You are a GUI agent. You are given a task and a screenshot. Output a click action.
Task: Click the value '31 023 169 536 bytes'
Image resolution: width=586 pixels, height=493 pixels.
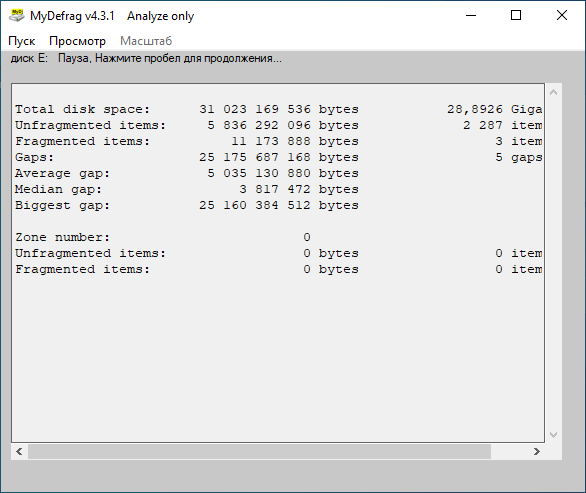279,109
